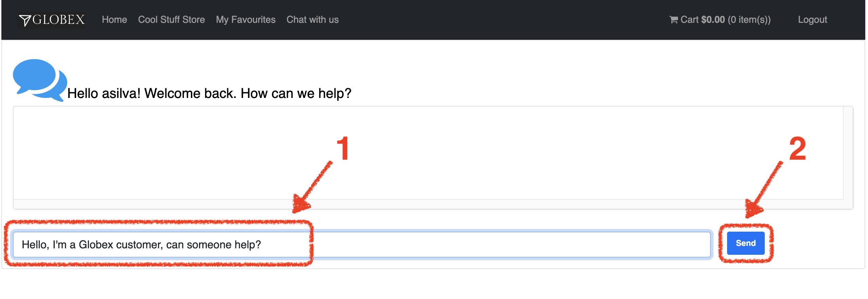Click the red number 2 annotation

(797, 148)
